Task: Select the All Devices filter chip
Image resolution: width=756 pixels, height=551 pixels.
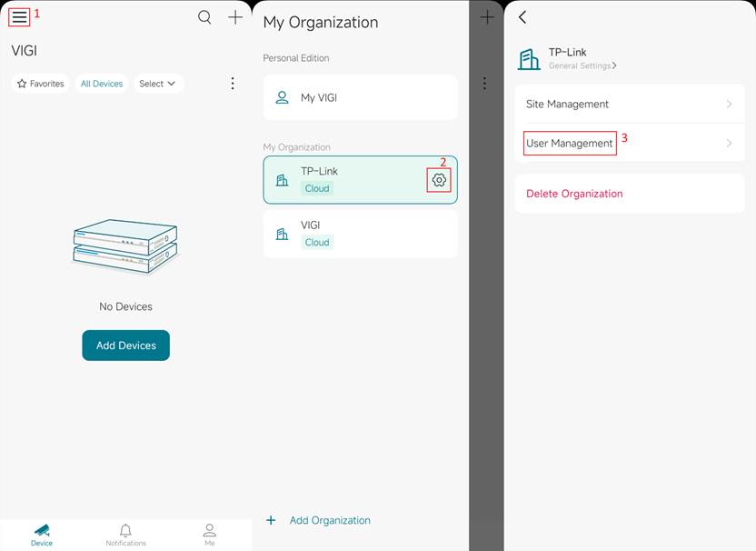Action: 102,84
